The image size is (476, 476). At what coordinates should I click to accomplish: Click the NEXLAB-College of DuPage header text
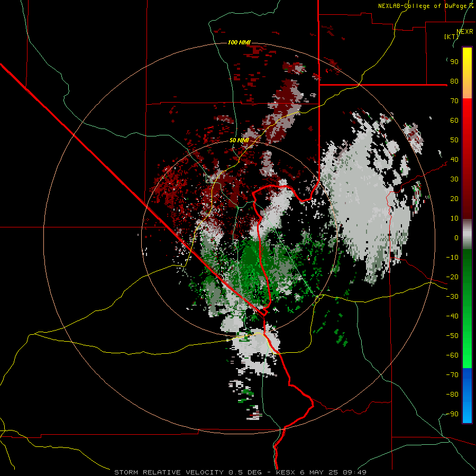(x=425, y=6)
